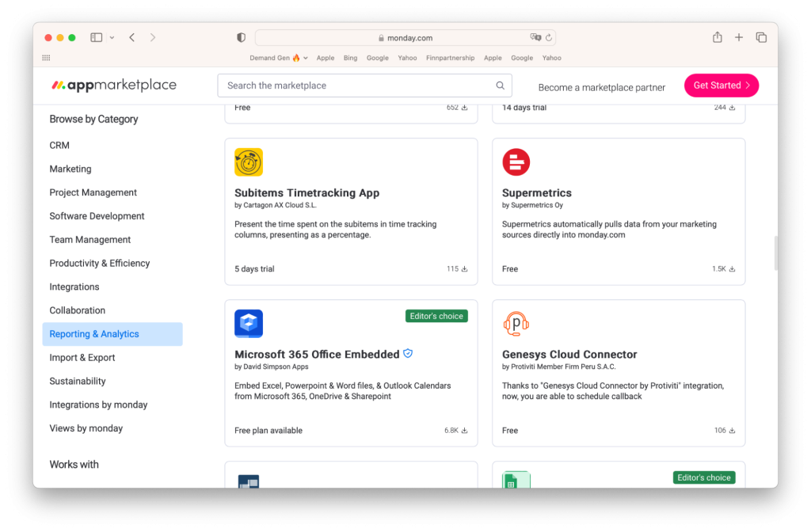The width and height of the screenshot is (811, 532).
Task: Go forward with the browser forward arrow
Action: [153, 37]
